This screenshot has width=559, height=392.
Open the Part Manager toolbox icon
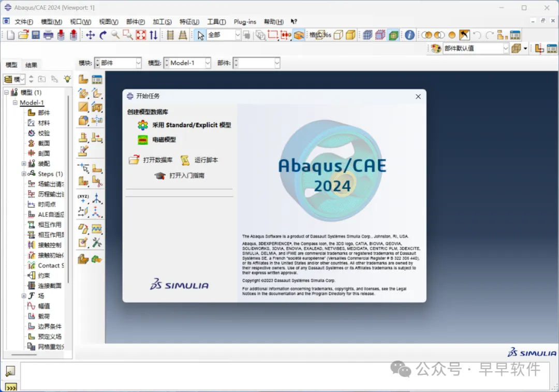point(97,79)
